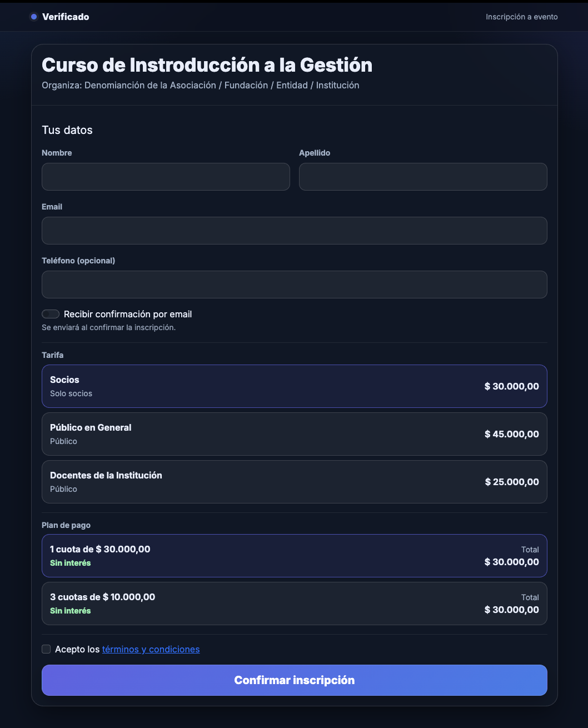Click the Verificado brand name
Image resolution: width=588 pixels, height=728 pixels.
pyautogui.click(x=66, y=17)
